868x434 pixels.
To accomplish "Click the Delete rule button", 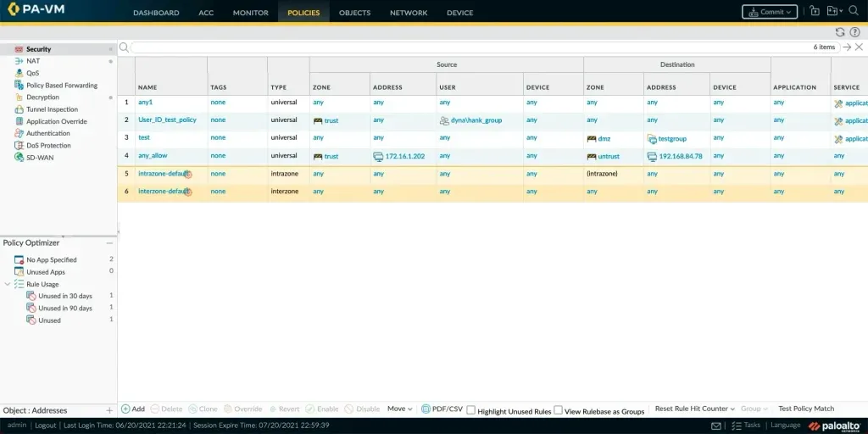I will click(x=166, y=409).
